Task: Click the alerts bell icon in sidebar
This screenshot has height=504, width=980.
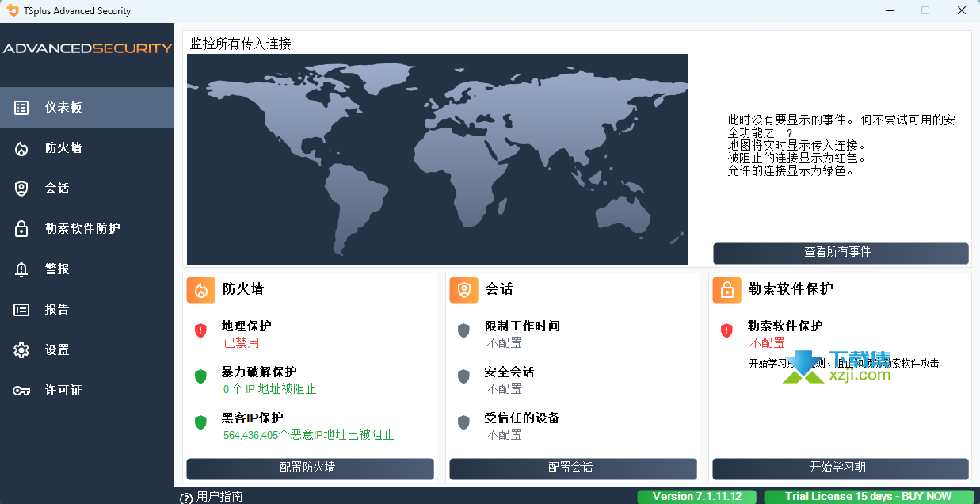Action: tap(21, 269)
